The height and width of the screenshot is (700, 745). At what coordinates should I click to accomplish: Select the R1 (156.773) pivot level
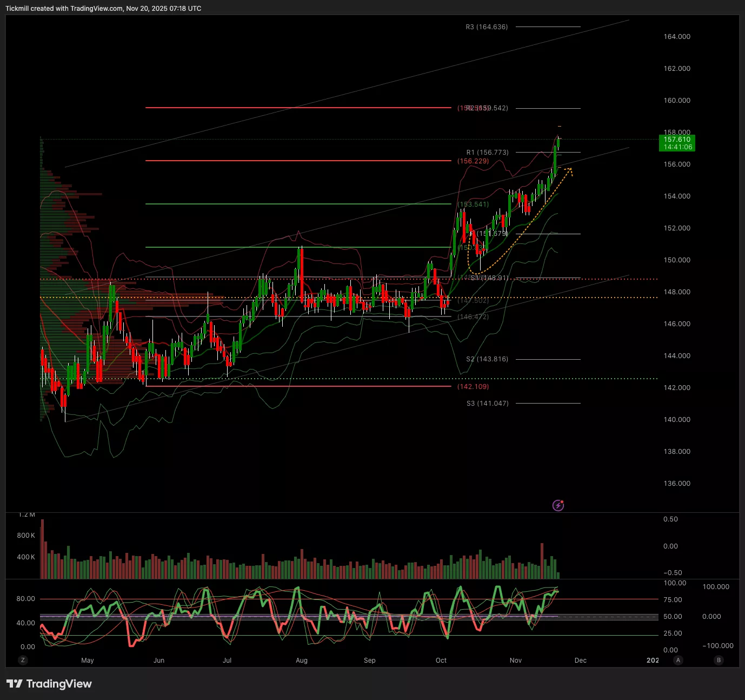point(487,153)
